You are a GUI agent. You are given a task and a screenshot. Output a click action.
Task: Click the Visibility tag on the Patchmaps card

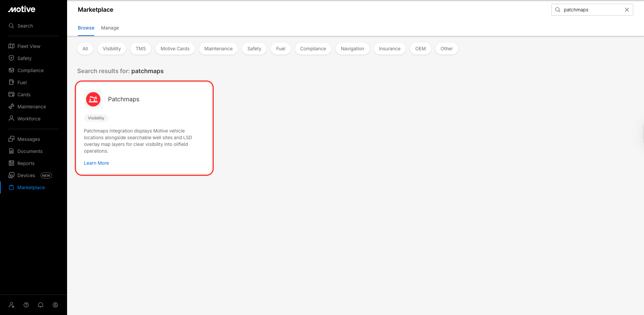(x=96, y=118)
